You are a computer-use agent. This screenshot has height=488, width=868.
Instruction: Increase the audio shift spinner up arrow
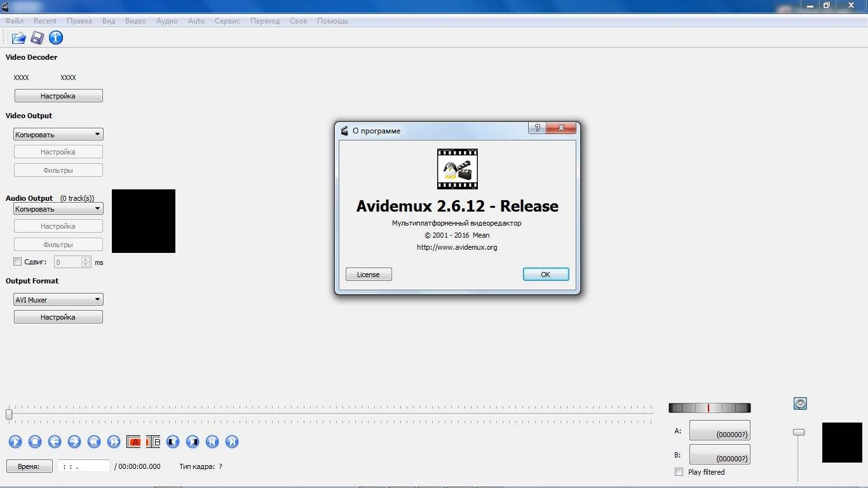[86, 259]
